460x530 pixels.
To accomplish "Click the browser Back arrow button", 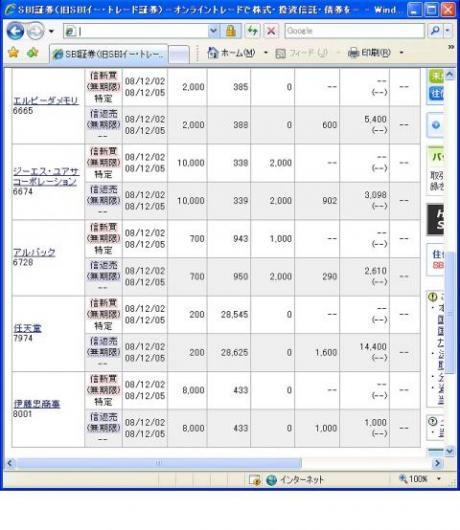I will click(15, 31).
